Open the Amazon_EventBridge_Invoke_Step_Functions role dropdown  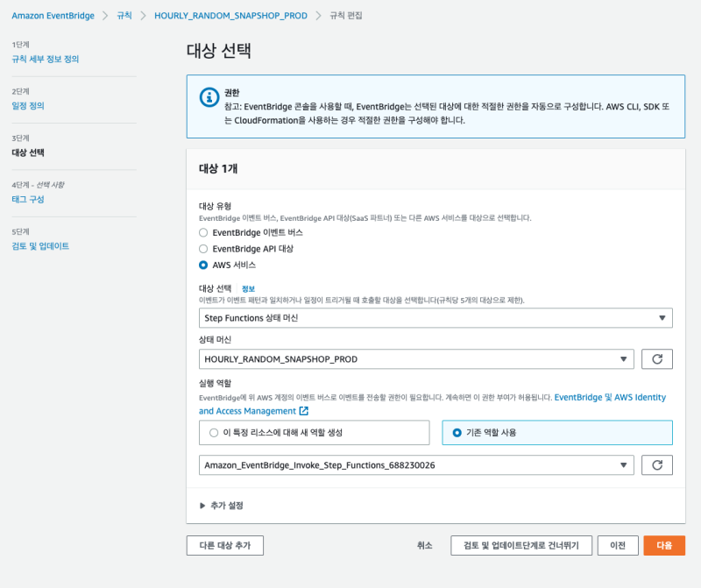tap(416, 465)
